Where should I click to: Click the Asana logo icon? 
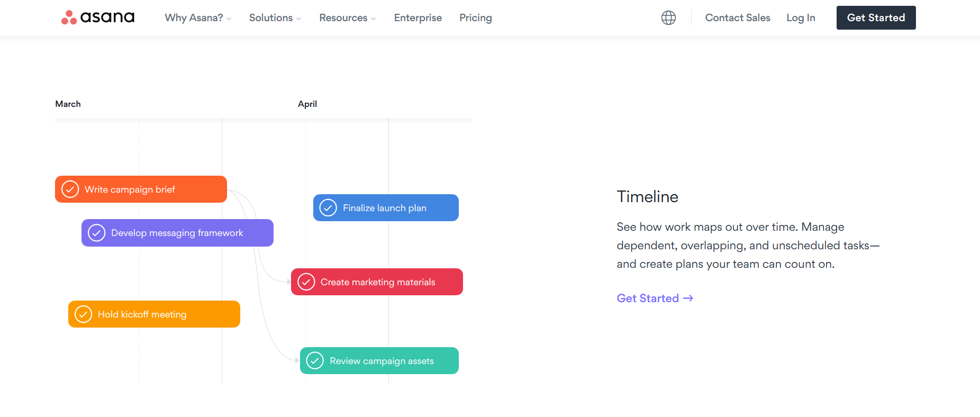click(x=69, y=18)
